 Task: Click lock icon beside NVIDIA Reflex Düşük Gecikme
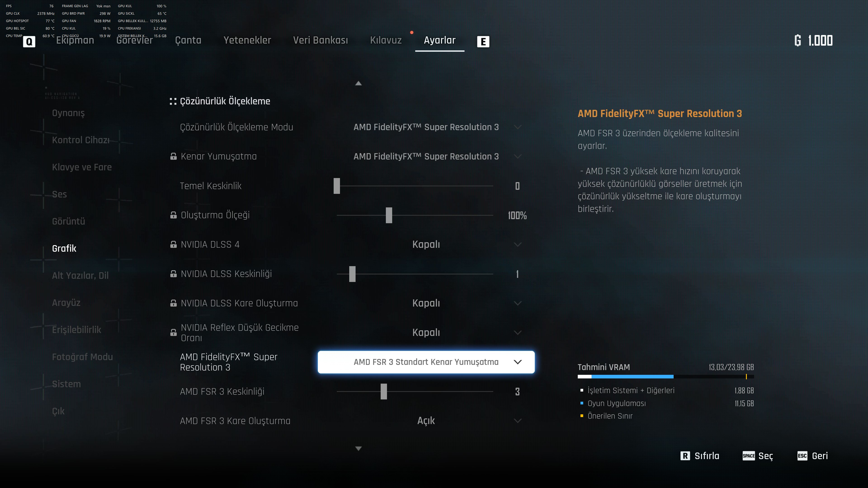tap(173, 332)
